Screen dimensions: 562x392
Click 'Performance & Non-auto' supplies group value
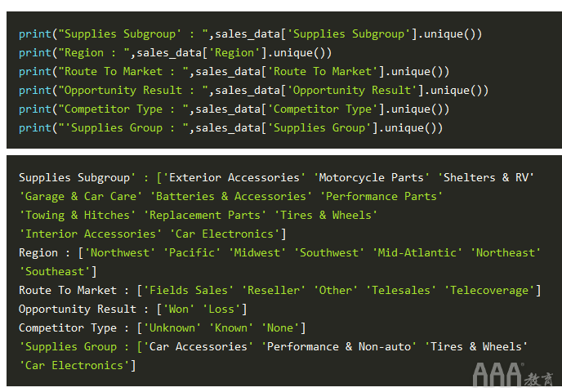coord(339,347)
